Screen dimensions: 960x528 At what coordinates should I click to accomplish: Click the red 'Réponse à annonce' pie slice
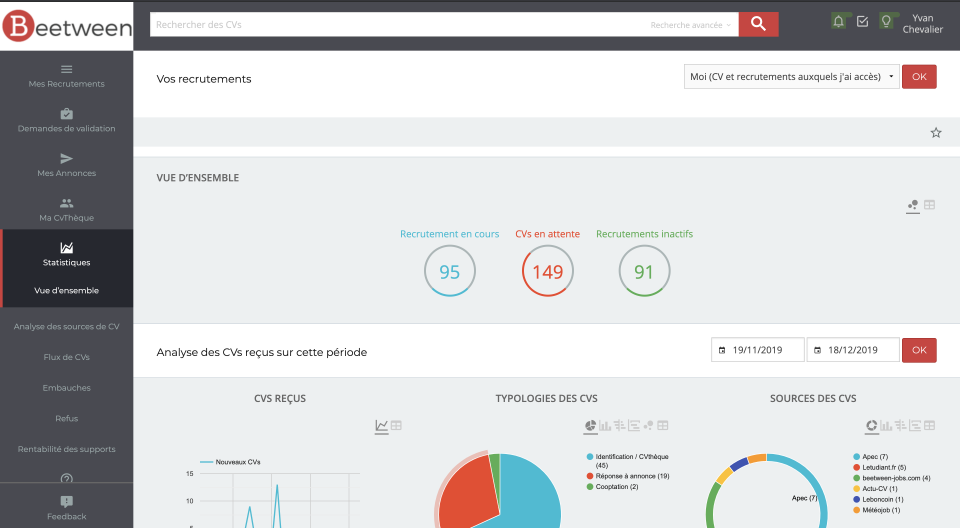468,493
